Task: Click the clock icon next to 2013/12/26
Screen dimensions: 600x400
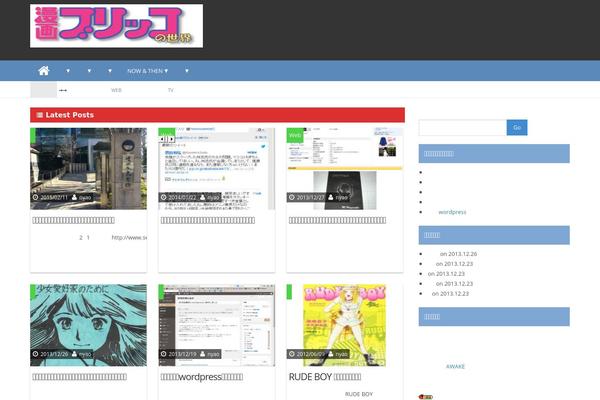Action: pos(36,354)
